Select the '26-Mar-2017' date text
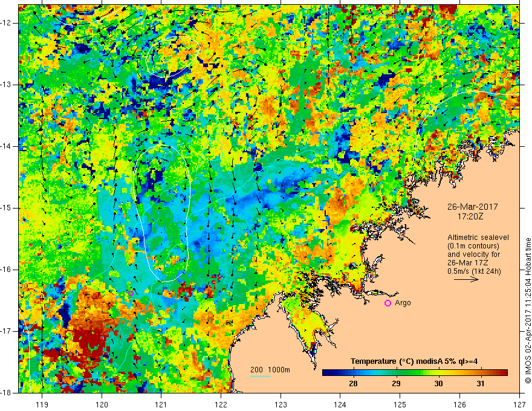The width and height of the screenshot is (532, 411). click(x=472, y=207)
